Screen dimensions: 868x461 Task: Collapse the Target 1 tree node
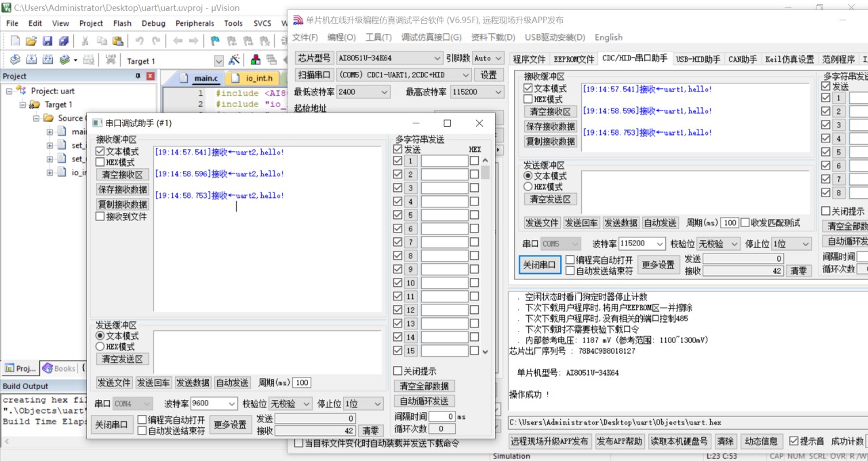(23, 104)
